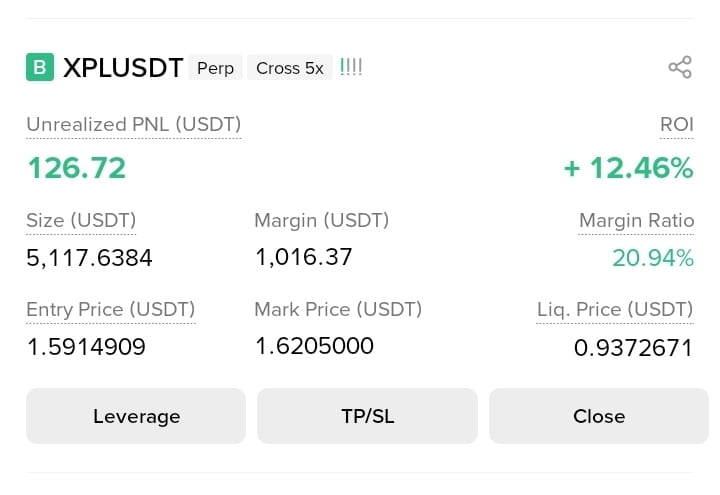Click the green B buy badge icon
720x495 pixels.
coord(40,67)
